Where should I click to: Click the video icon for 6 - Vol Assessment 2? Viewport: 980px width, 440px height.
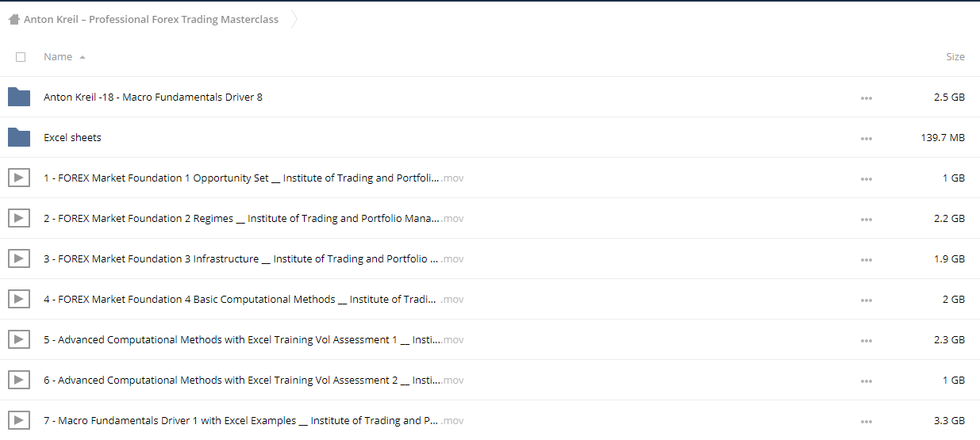[19, 380]
